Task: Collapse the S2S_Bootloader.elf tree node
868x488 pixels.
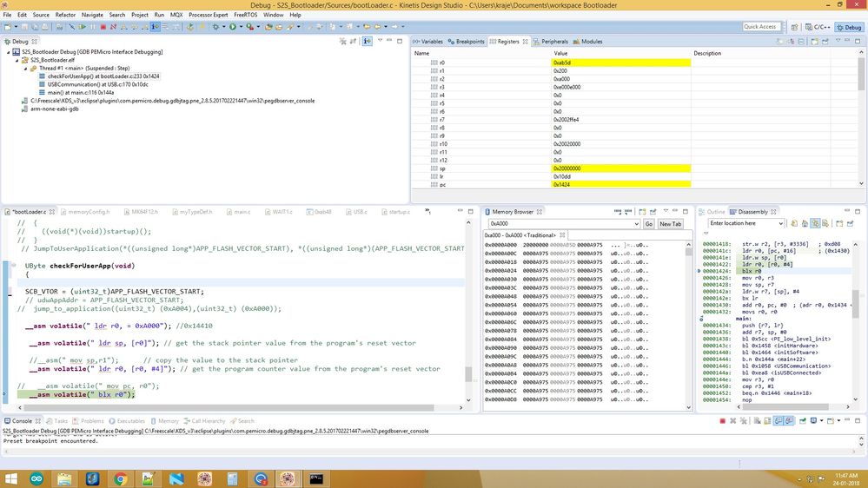Action: point(17,60)
